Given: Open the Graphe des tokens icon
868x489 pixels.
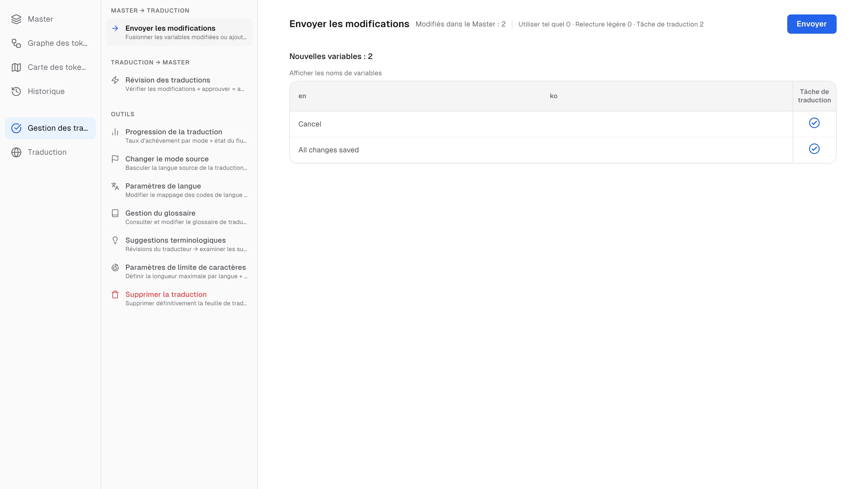Looking at the screenshot, I should tap(16, 43).
